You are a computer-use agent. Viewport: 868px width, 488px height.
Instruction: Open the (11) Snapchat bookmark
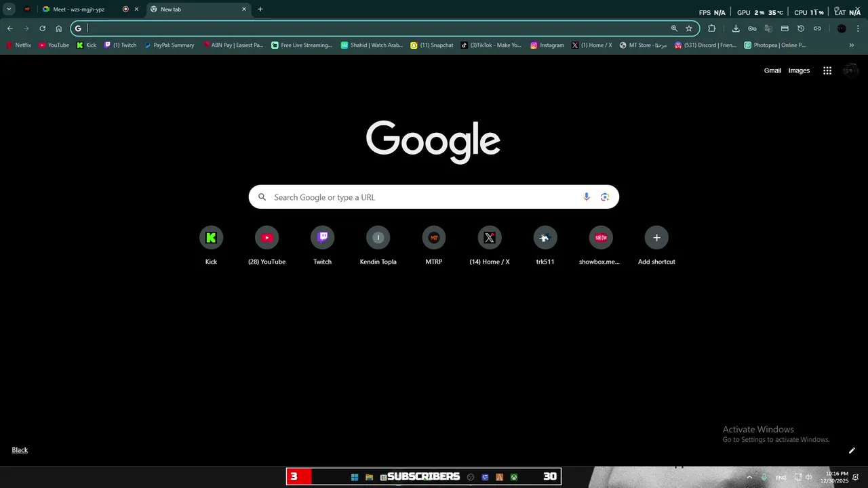coord(432,45)
